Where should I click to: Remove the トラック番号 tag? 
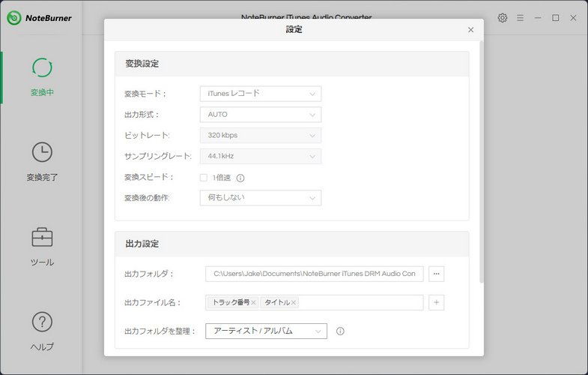tap(253, 302)
